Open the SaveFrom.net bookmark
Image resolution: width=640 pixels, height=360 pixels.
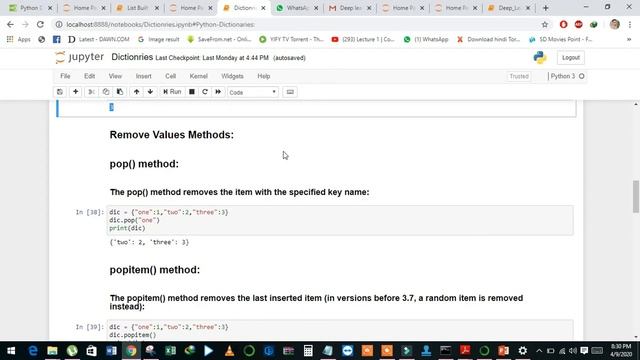click(x=220, y=39)
